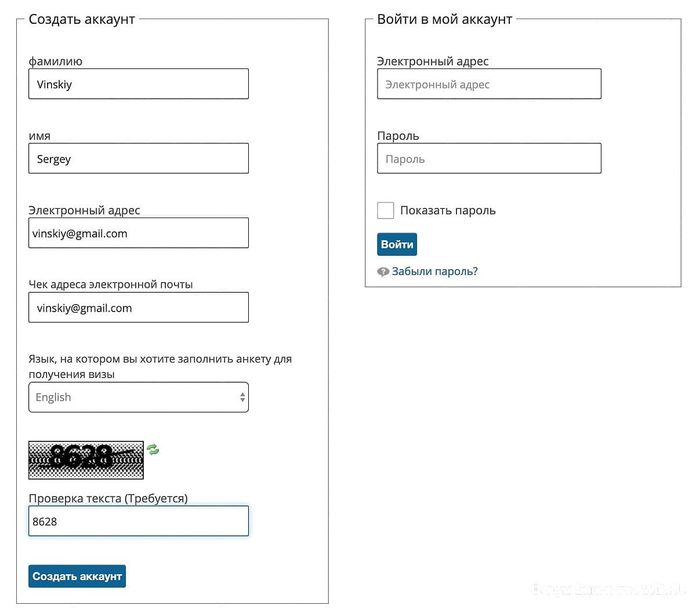Enable the 'Показать пароль' checkbox
Viewport: 696px width, 616px height.
(x=386, y=211)
